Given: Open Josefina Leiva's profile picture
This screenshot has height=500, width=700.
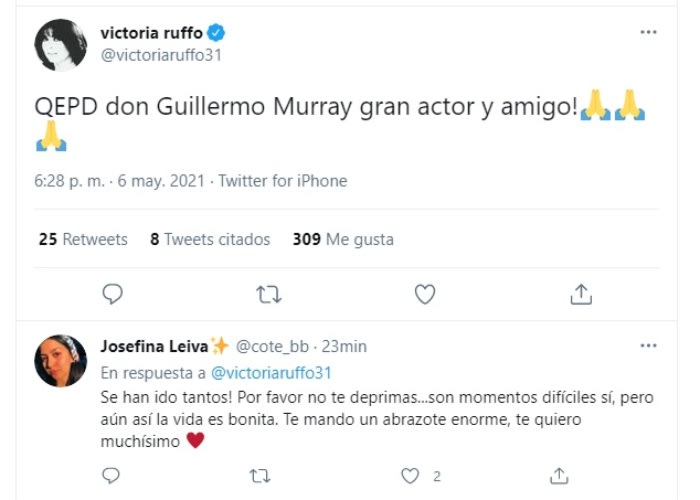Looking at the screenshot, I should (x=61, y=360).
